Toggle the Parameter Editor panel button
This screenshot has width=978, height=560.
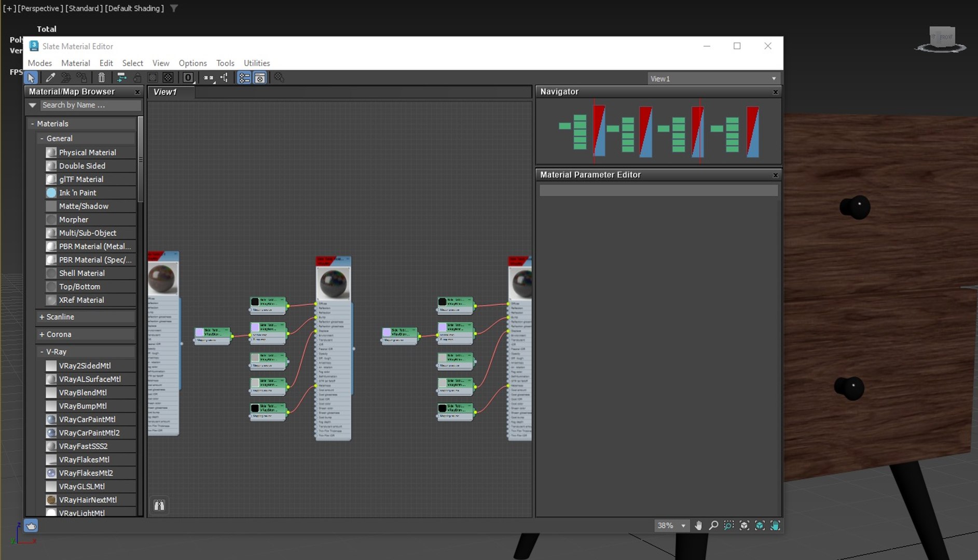260,78
